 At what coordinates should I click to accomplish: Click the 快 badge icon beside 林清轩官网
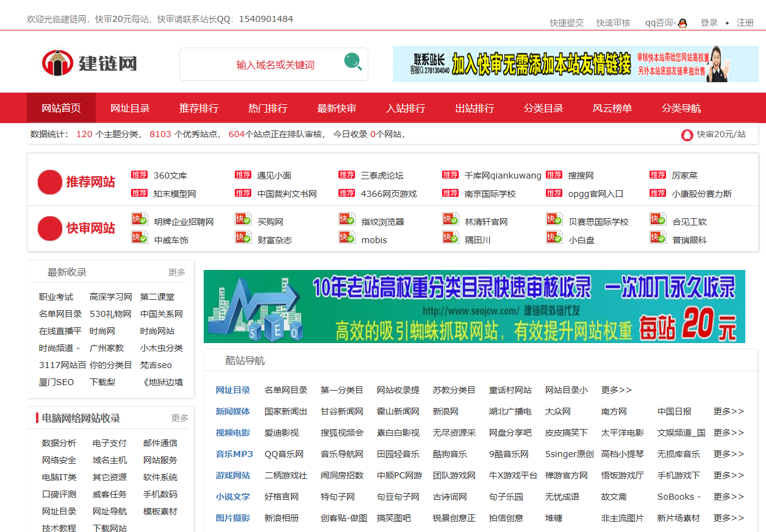click(451, 219)
